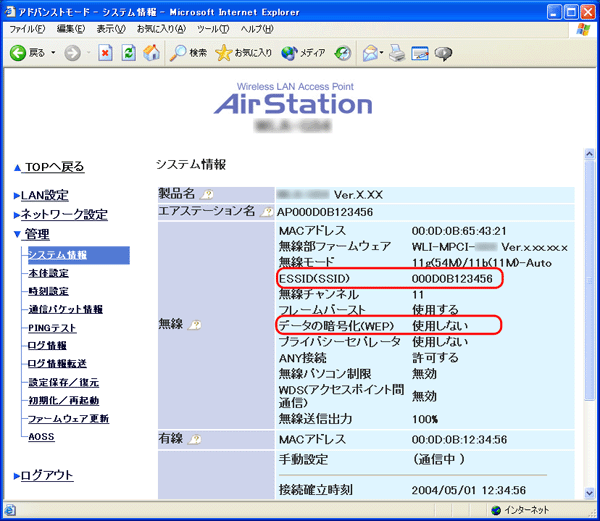This screenshot has height=521, width=600.
Task: Open help icon next to 無線
Action: tap(194, 325)
